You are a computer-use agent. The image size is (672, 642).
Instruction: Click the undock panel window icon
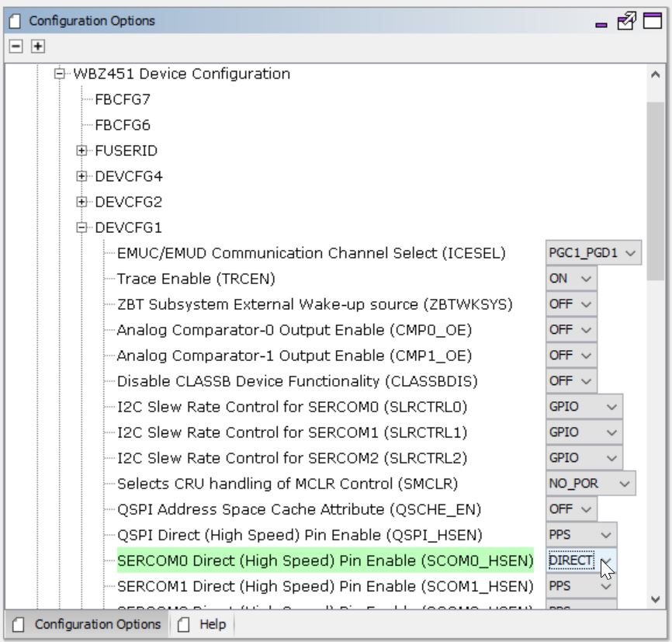(626, 22)
